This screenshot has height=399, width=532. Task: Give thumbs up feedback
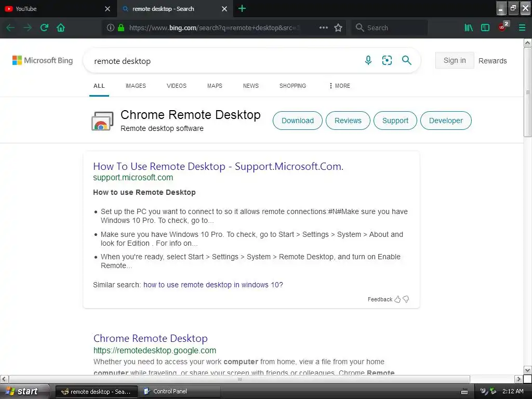pyautogui.click(x=397, y=299)
